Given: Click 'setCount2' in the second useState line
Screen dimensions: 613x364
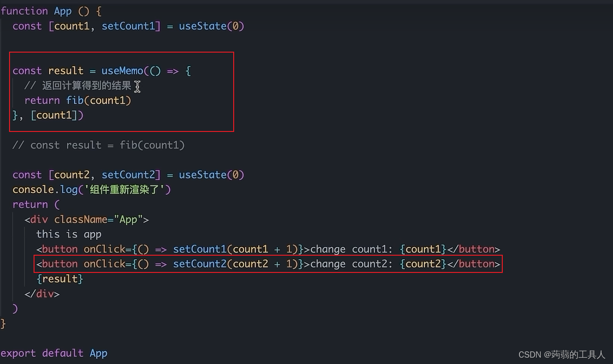Looking at the screenshot, I should click(128, 175).
